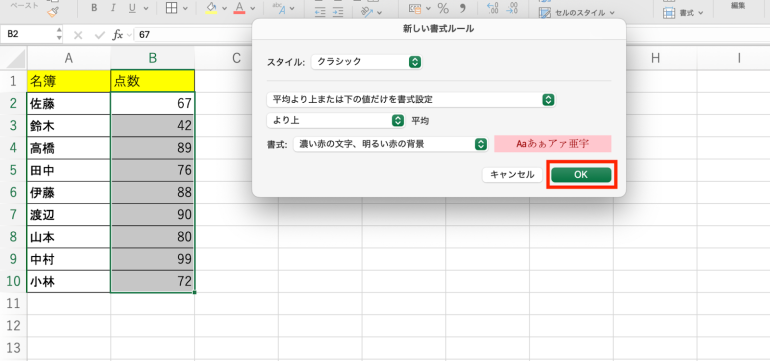Open the borders dropdown arrow

tap(185, 8)
